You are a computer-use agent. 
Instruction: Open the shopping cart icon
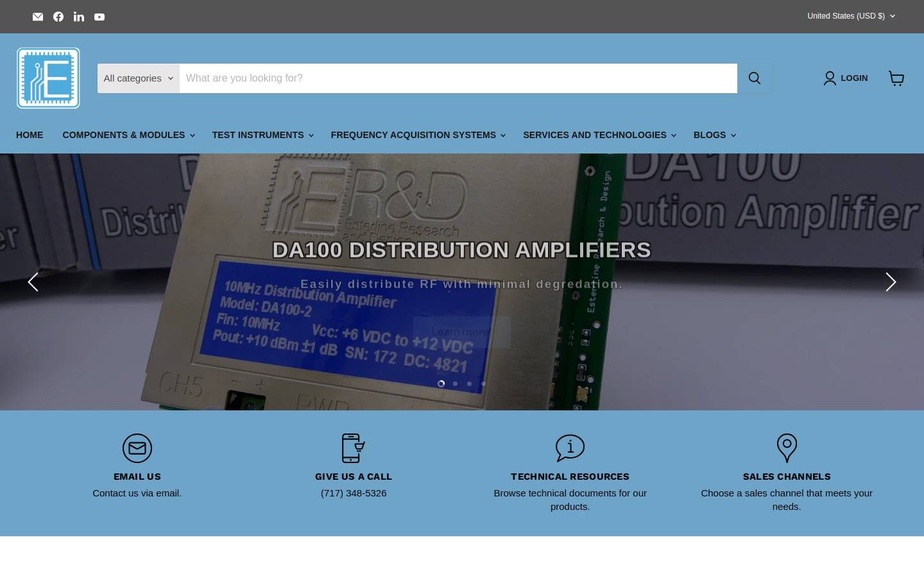[x=896, y=78]
